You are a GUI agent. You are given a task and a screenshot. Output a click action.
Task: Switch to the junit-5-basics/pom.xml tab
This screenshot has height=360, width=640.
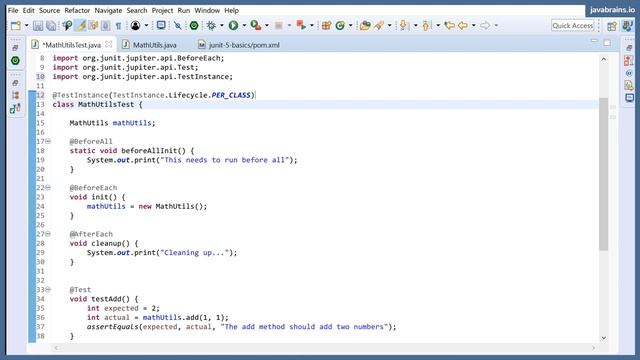point(240,45)
